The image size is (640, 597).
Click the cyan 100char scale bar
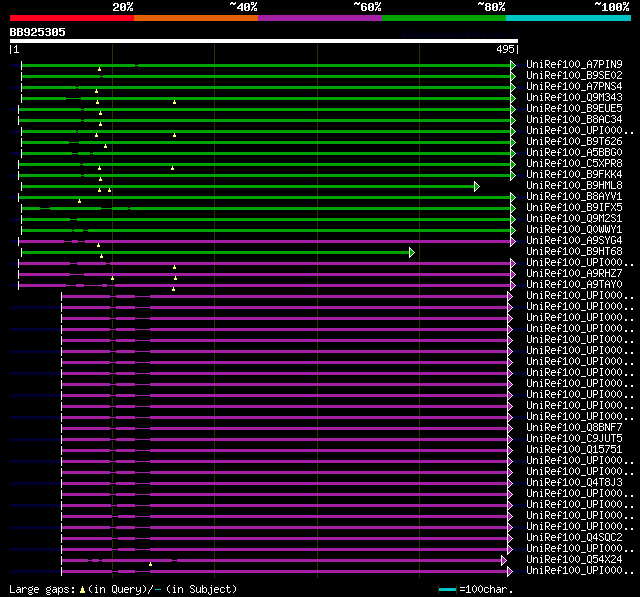pos(447,589)
